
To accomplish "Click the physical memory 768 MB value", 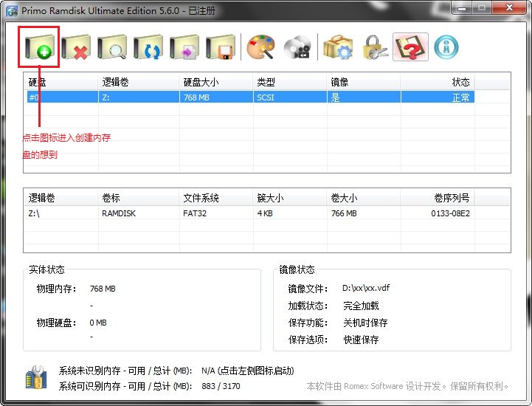I will point(103,289).
